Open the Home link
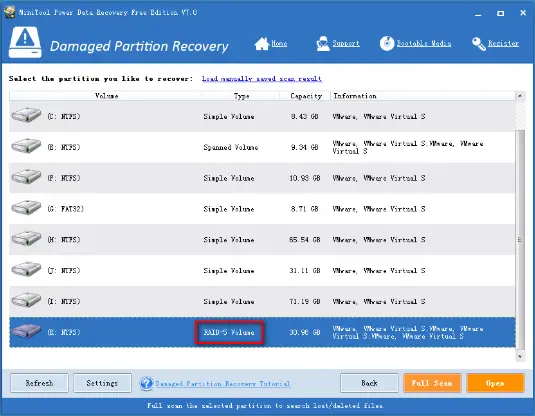This screenshot has height=416, width=535. point(279,43)
